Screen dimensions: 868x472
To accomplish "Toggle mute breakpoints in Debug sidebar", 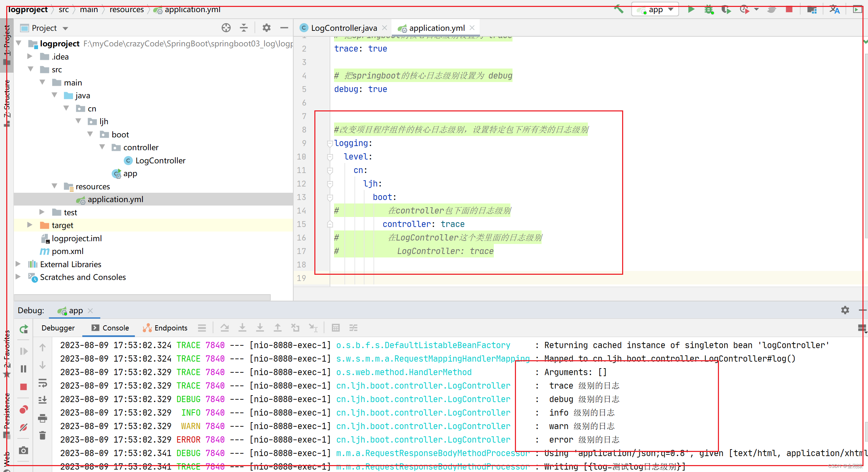I will [24, 427].
